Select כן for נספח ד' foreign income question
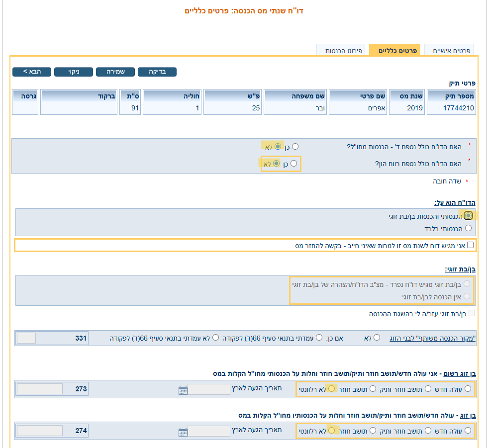Viewport: 487px width, 448px height. [x=295, y=146]
